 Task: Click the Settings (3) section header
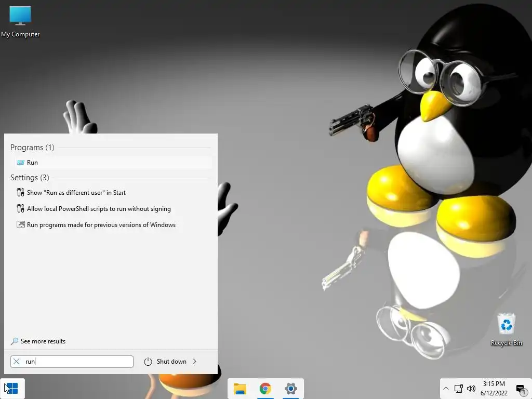[x=30, y=178]
